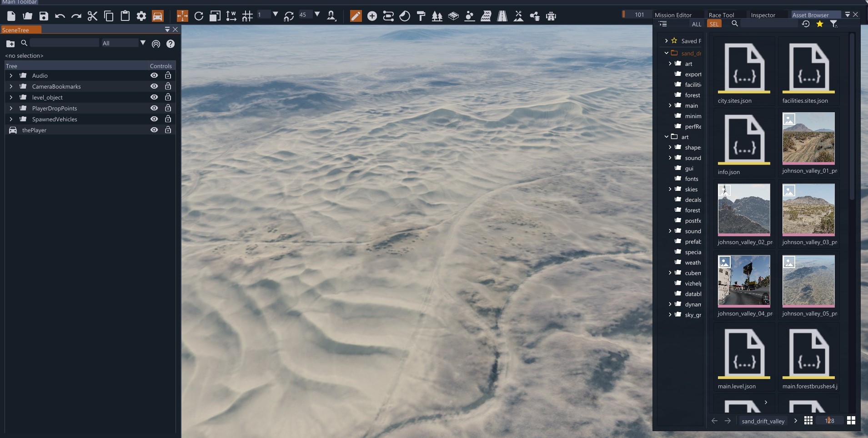Toggle the orange vehicle camera icon
Viewport: 868px width, 438px height.
(x=157, y=16)
